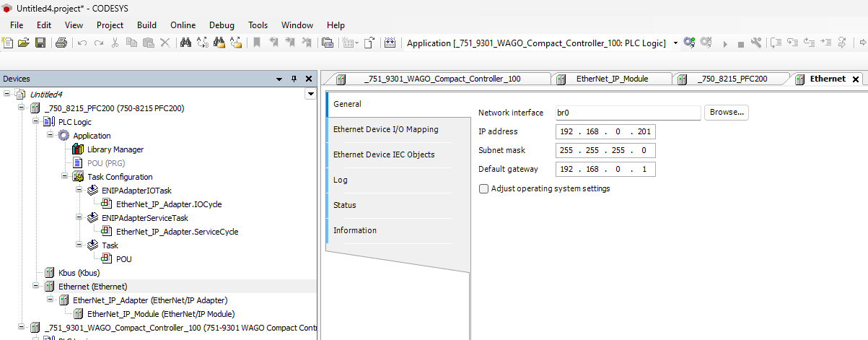Select EtherNet_IP_Module tree item
Viewport: 868px width, 340px height.
[x=160, y=314]
